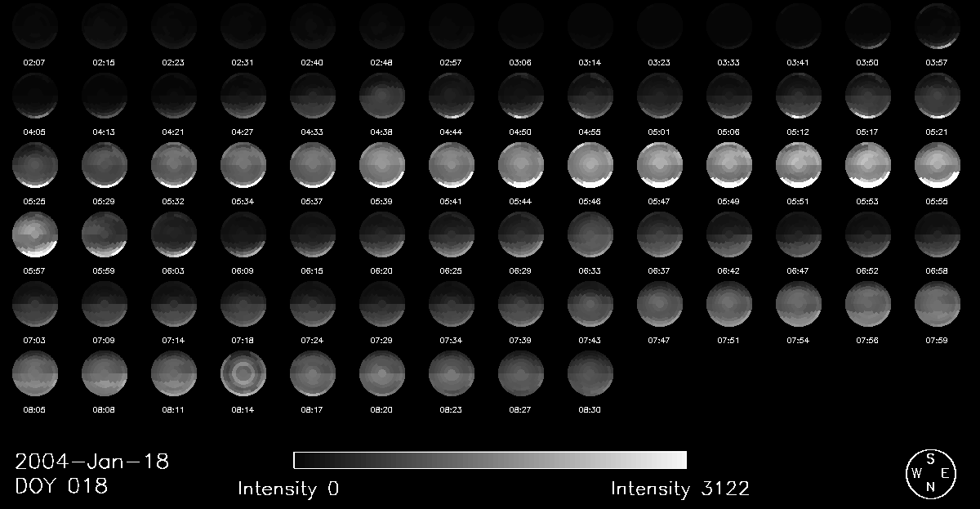This screenshot has height=509, width=980.
Task: Click the disk image at 05:25
Action: click(x=34, y=165)
